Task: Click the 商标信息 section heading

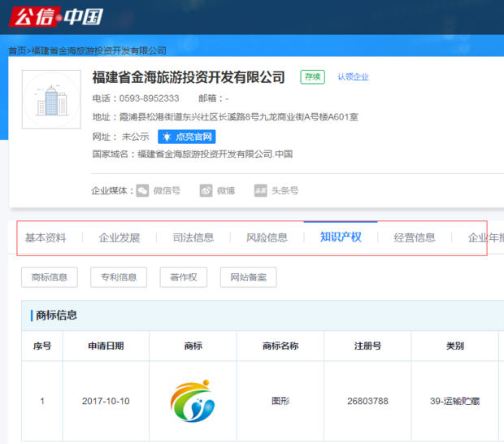Action: pyautogui.click(x=56, y=316)
